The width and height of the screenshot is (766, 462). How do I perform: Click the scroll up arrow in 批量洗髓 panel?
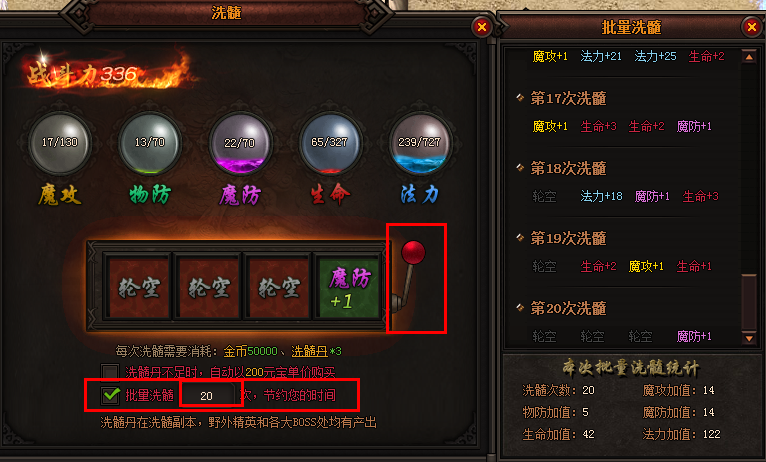pyautogui.click(x=748, y=57)
